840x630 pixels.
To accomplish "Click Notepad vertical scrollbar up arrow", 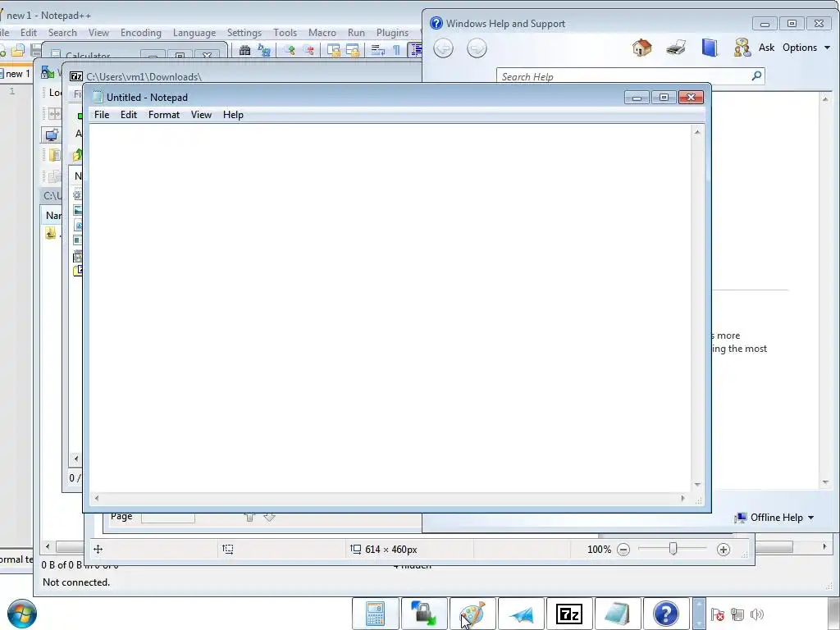I will [697, 132].
